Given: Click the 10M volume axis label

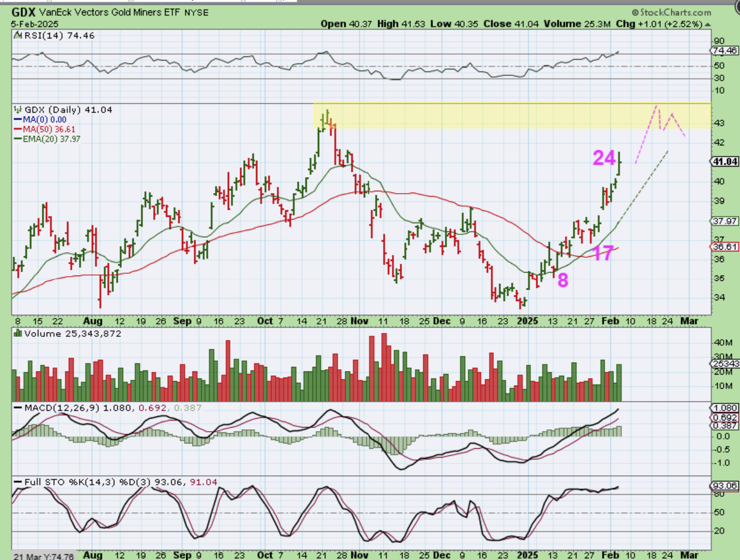Looking at the screenshot, I should (x=723, y=386).
